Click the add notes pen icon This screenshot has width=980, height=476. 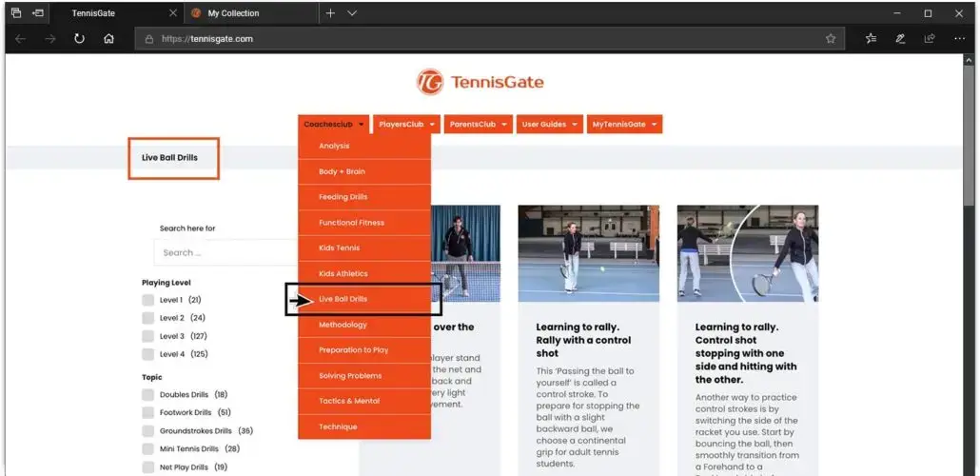point(900,39)
